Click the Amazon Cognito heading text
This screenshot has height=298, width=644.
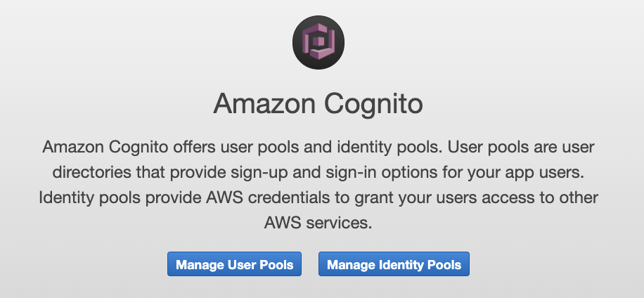pos(318,104)
